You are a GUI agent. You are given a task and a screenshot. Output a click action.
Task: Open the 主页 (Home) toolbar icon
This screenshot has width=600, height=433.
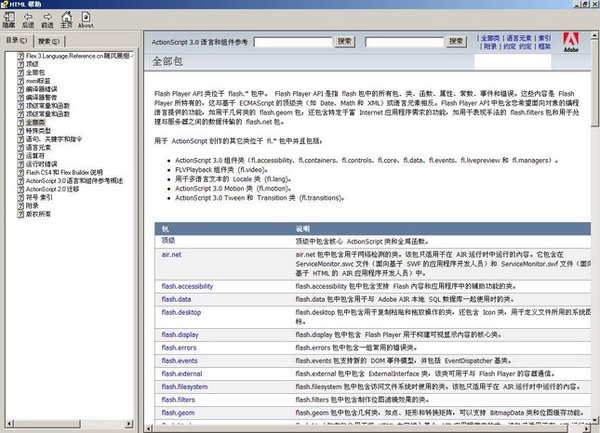pos(66,20)
